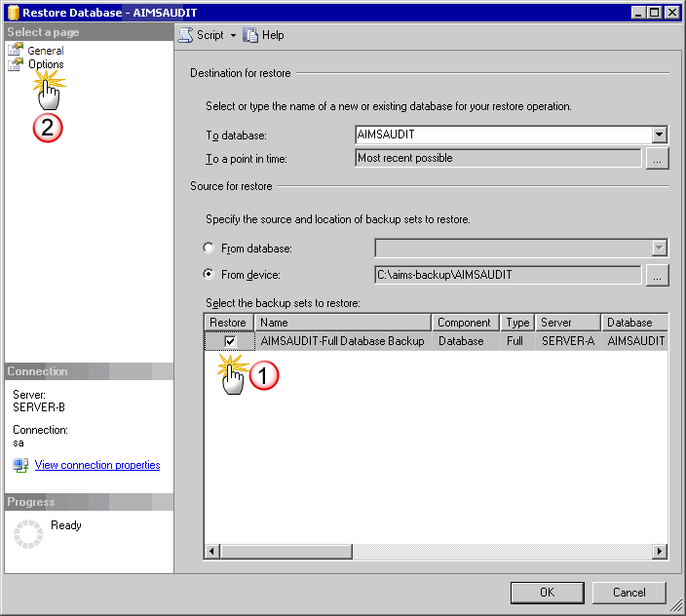Click the Name column header

(x=343, y=323)
